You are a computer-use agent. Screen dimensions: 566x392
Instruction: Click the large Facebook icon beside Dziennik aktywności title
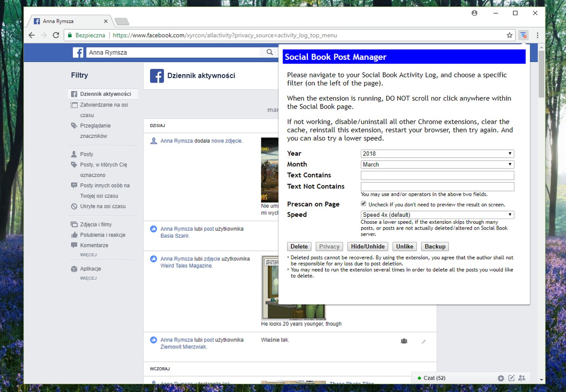tap(157, 76)
